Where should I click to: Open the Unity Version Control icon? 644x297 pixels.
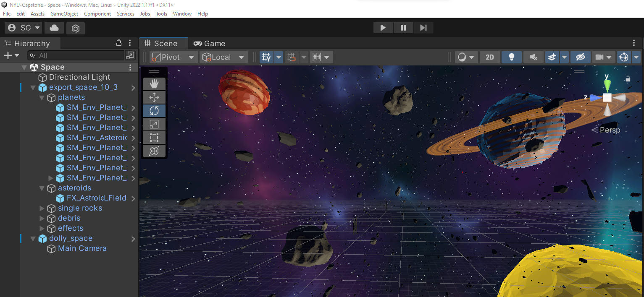coord(76,28)
